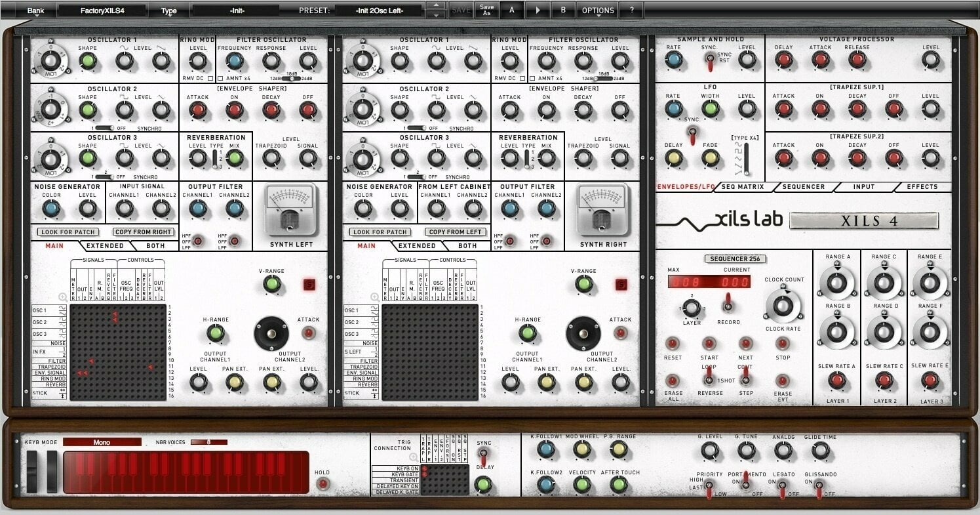Toggle the SYNC RST switch in Sample and Hold

pyautogui.click(x=709, y=60)
